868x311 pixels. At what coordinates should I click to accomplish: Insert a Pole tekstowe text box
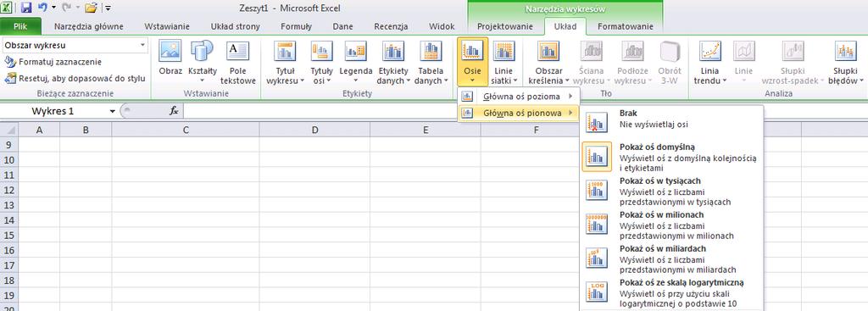(x=238, y=61)
